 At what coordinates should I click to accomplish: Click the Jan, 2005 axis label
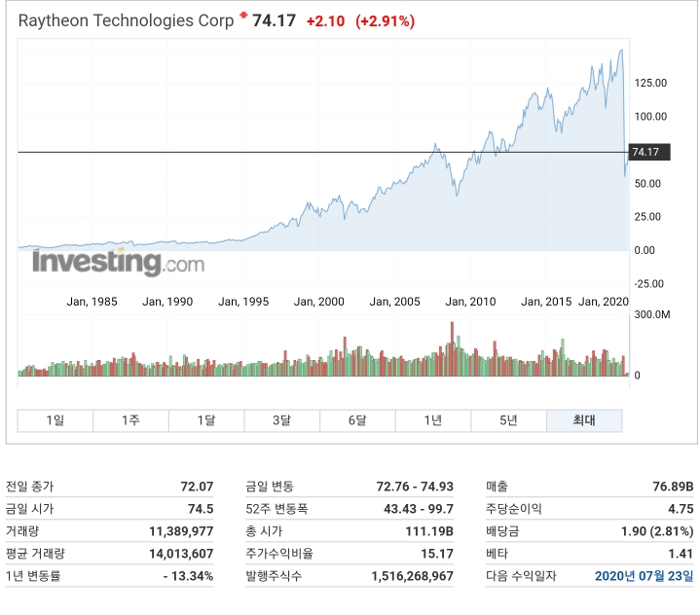click(394, 302)
